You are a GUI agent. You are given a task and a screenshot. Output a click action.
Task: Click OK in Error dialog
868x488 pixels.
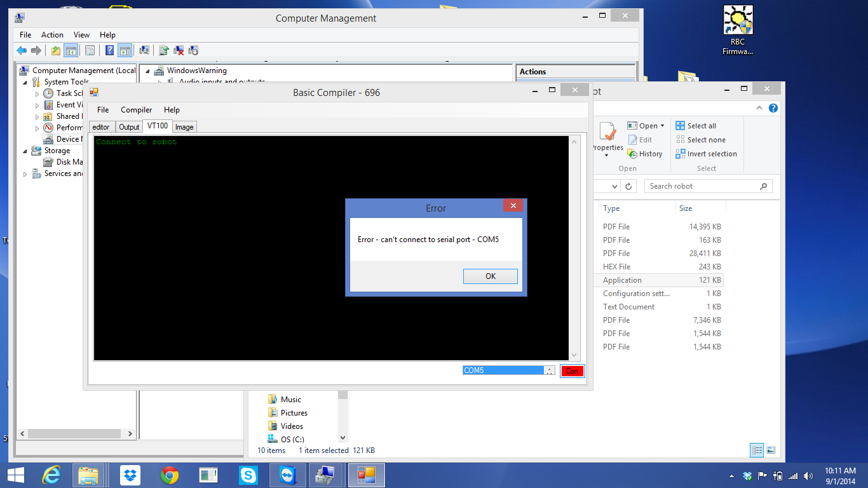click(x=490, y=276)
